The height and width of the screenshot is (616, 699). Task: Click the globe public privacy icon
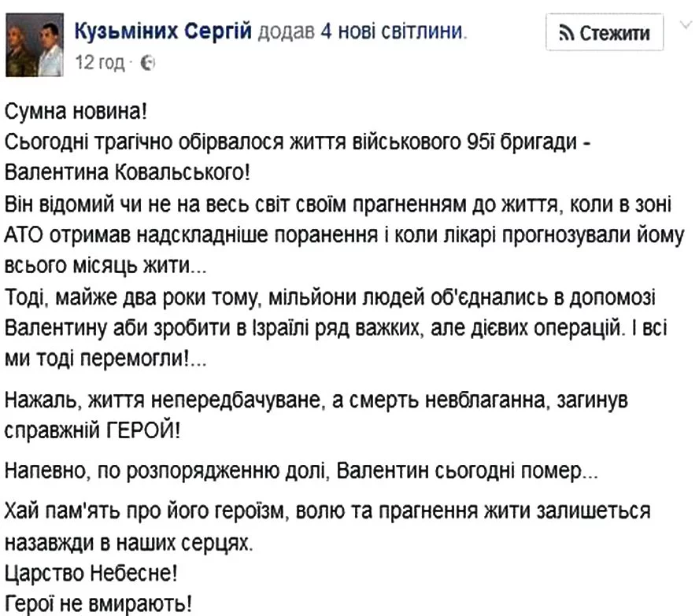click(147, 63)
